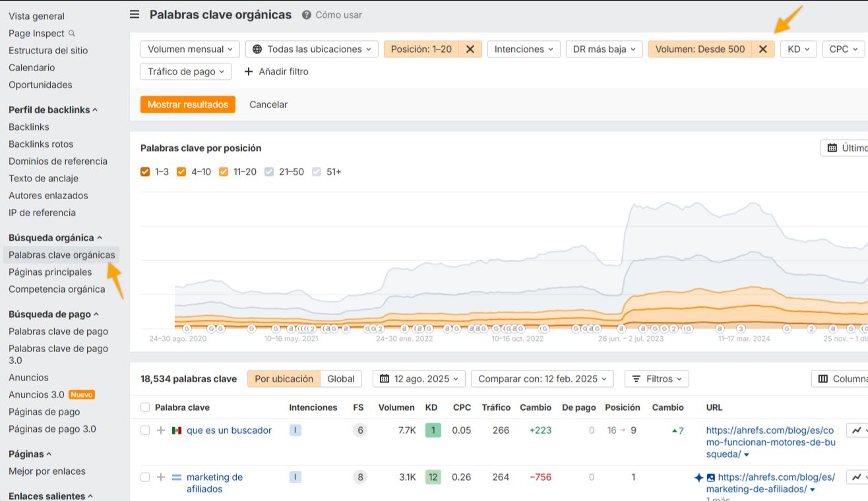
Task: Click the Mostrar resultados button
Action: pyautogui.click(x=188, y=105)
